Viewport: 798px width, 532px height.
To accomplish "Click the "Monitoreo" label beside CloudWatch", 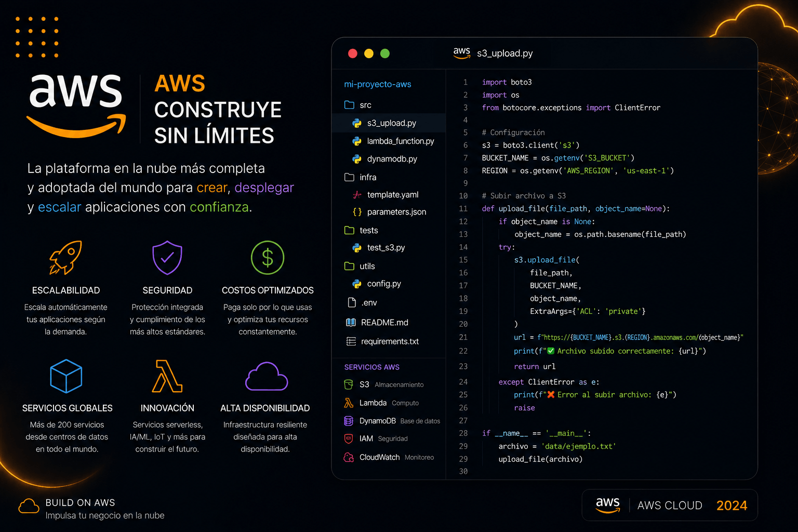I will 419,458.
